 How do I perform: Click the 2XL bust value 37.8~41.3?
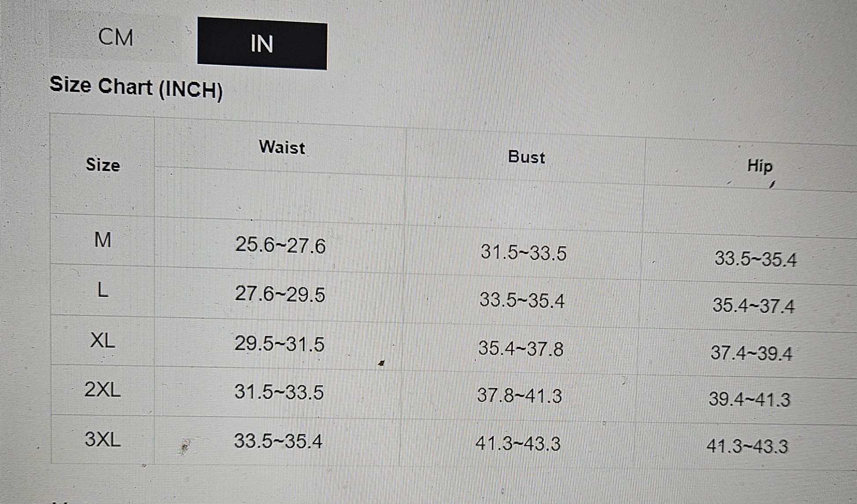pos(520,395)
